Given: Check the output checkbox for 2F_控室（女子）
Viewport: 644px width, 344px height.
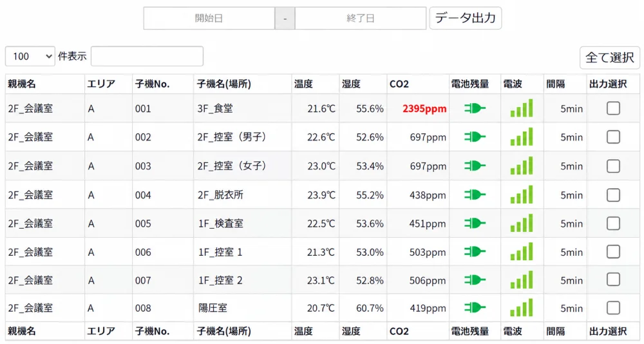Looking at the screenshot, I should [x=613, y=166].
